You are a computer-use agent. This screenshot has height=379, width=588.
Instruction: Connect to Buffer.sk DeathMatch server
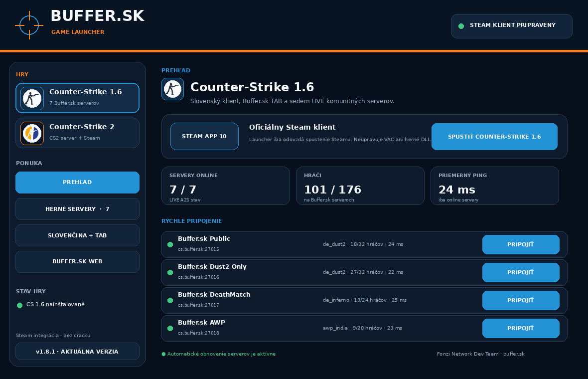coord(521,300)
